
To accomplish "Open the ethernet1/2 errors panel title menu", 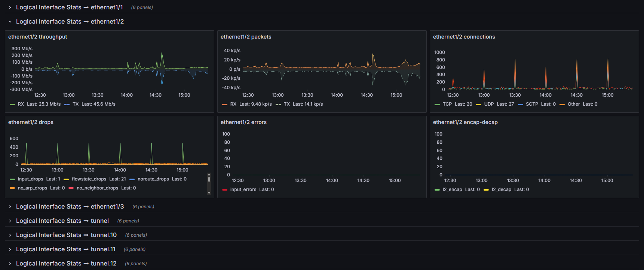I will [x=243, y=122].
